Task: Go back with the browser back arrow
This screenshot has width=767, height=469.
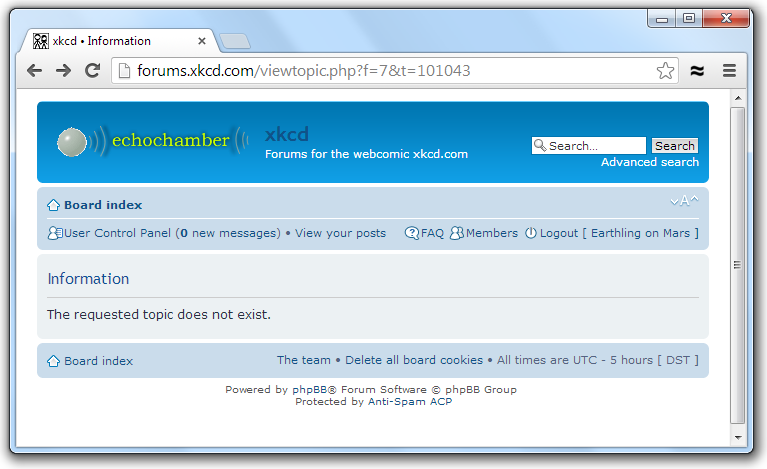Action: point(34,70)
